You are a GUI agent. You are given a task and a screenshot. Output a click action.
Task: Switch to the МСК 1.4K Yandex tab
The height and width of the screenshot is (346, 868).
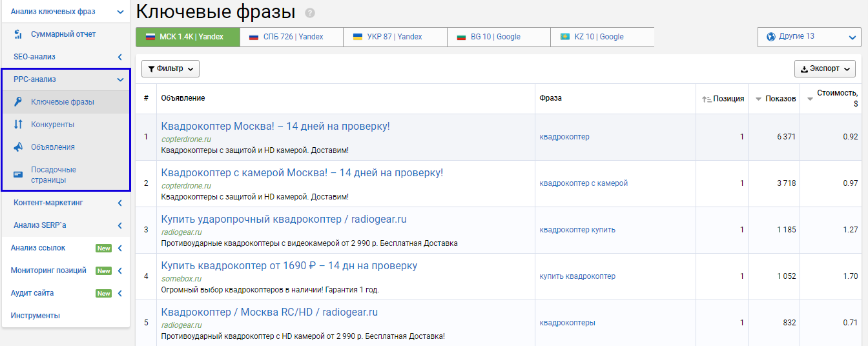[187, 37]
